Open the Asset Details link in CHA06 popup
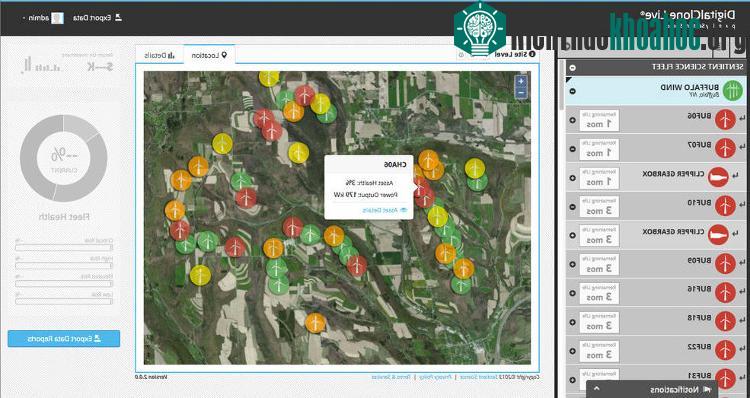This screenshot has width=750, height=398. 380,210
